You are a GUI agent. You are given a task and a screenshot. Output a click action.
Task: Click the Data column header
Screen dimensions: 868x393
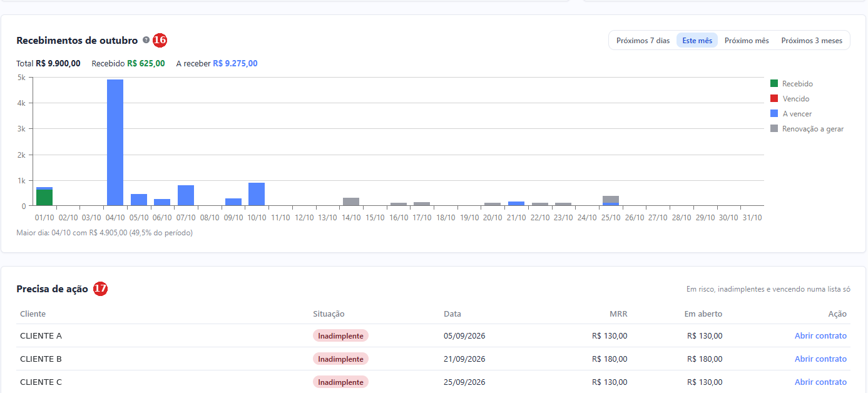(452, 314)
